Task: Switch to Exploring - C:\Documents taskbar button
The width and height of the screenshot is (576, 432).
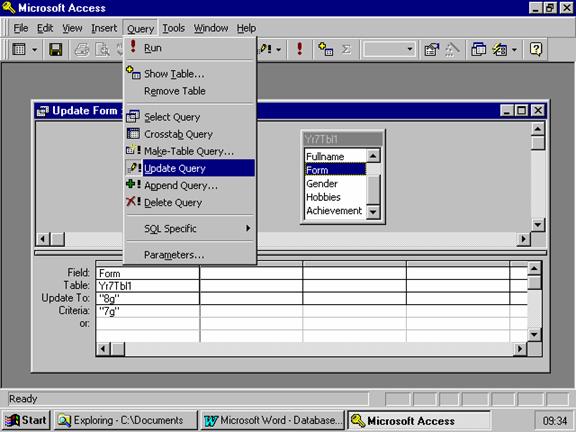Action: click(126, 420)
